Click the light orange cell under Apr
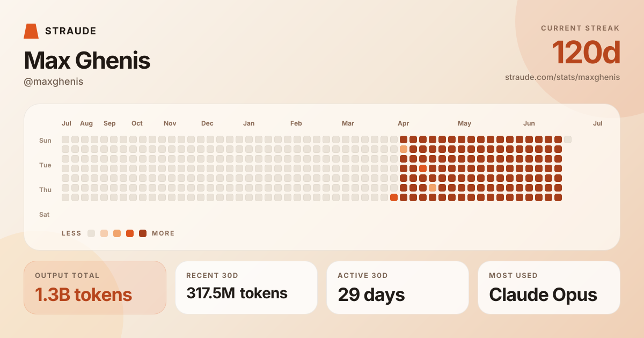The height and width of the screenshot is (338, 644). pyautogui.click(x=404, y=149)
